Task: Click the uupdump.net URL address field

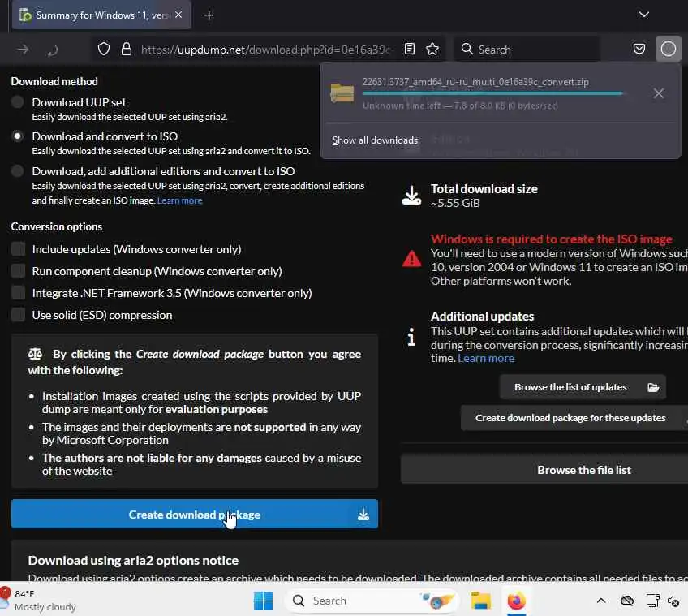Action: 265,50
